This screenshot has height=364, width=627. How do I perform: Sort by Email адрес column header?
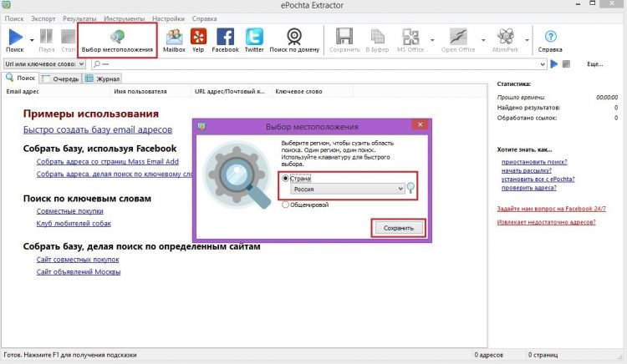56,91
